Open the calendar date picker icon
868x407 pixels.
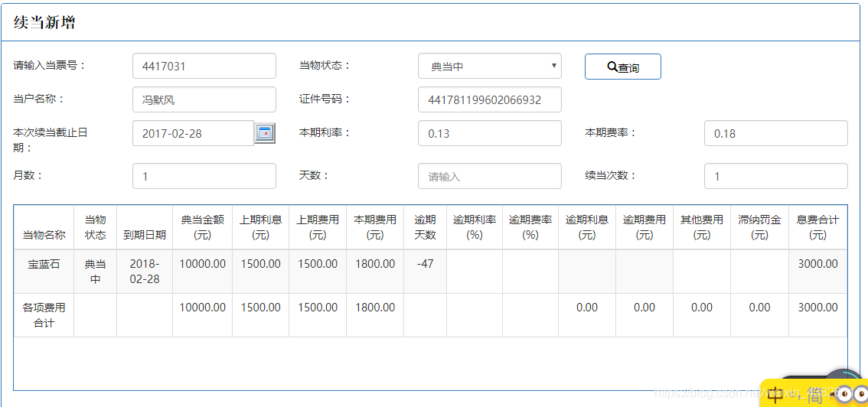265,132
